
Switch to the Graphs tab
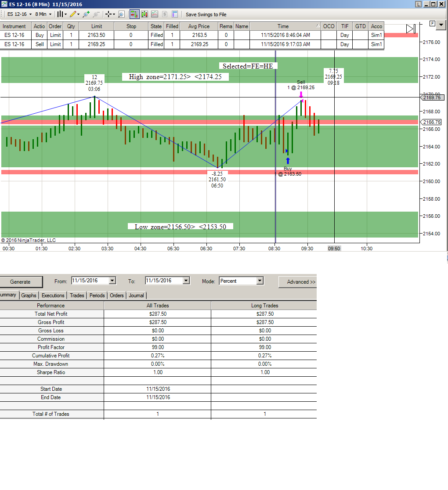[x=29, y=295]
